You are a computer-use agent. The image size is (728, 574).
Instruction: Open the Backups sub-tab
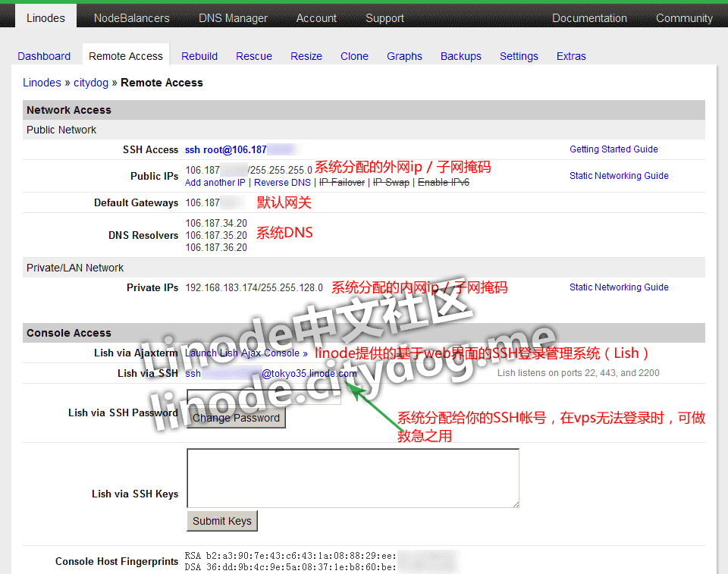pos(460,56)
